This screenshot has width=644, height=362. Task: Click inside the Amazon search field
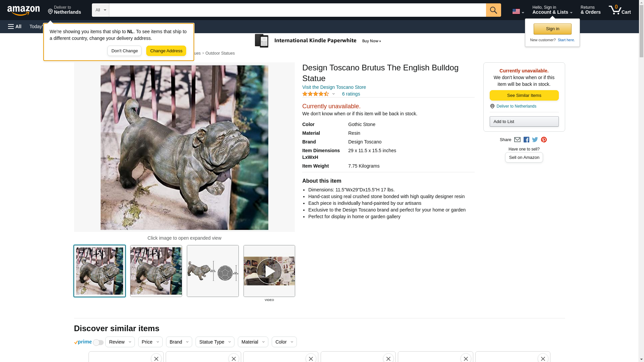(x=298, y=10)
